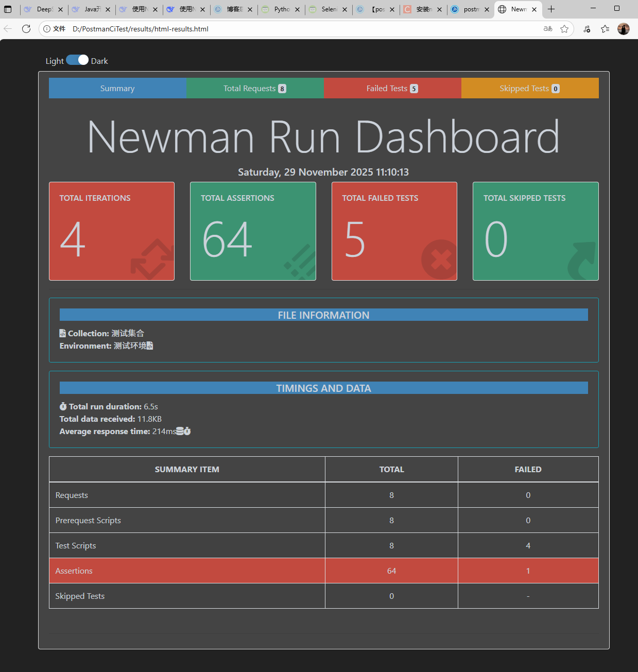Toggle the Light/Dark theme switch
The width and height of the screenshot is (638, 672).
(x=77, y=60)
